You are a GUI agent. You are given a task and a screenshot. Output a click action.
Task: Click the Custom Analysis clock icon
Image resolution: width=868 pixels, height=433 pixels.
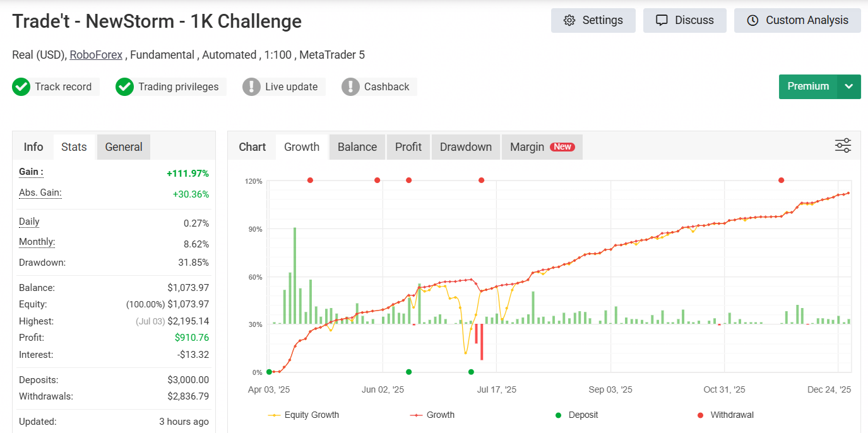[x=752, y=20]
